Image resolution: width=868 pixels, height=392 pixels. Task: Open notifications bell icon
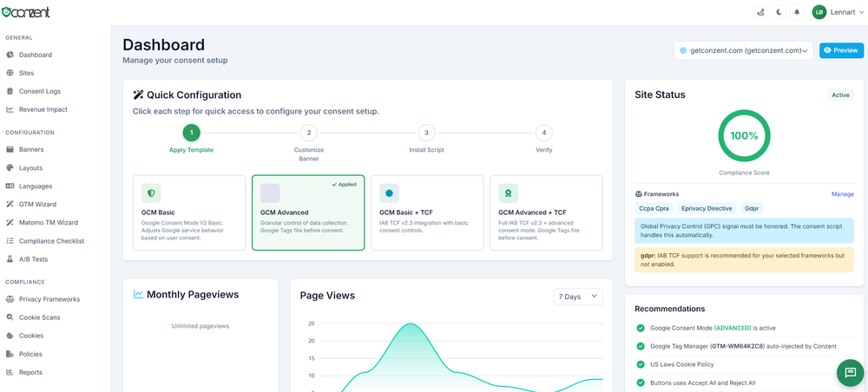797,11
